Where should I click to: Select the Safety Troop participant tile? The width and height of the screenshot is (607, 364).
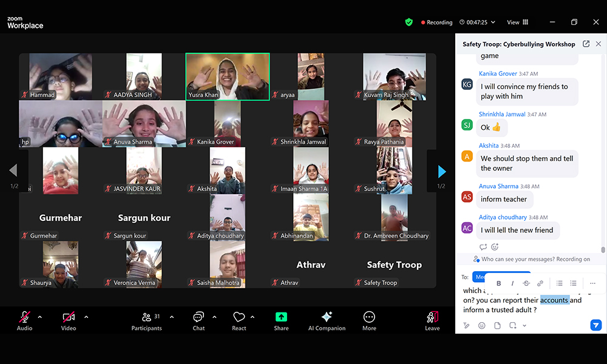[x=394, y=265]
